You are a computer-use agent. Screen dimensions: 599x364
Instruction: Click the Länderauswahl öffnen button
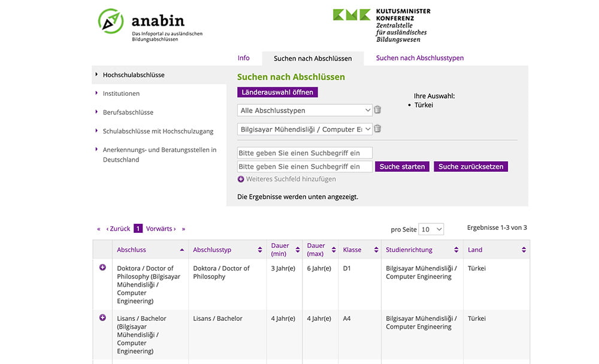[x=277, y=92]
